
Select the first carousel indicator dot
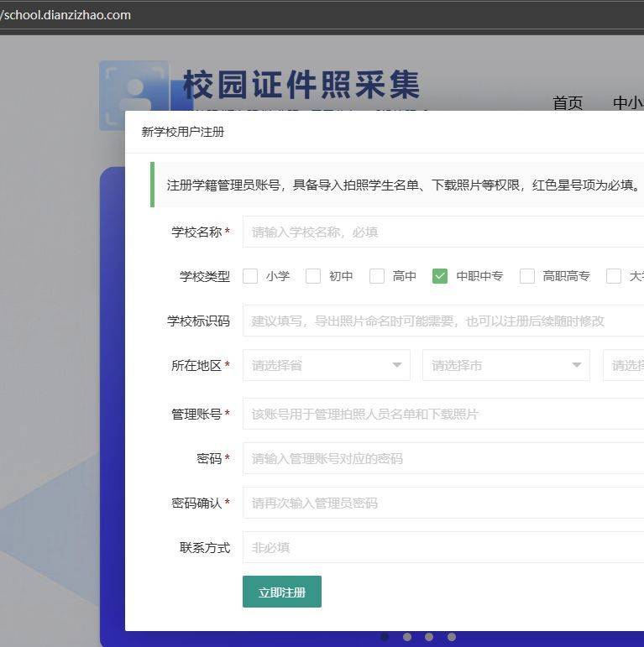coord(385,637)
